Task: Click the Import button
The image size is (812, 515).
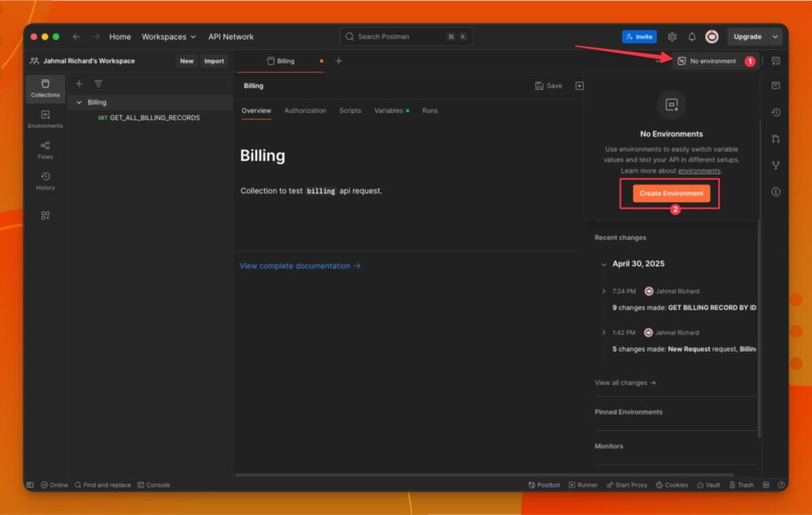Action: (x=214, y=61)
